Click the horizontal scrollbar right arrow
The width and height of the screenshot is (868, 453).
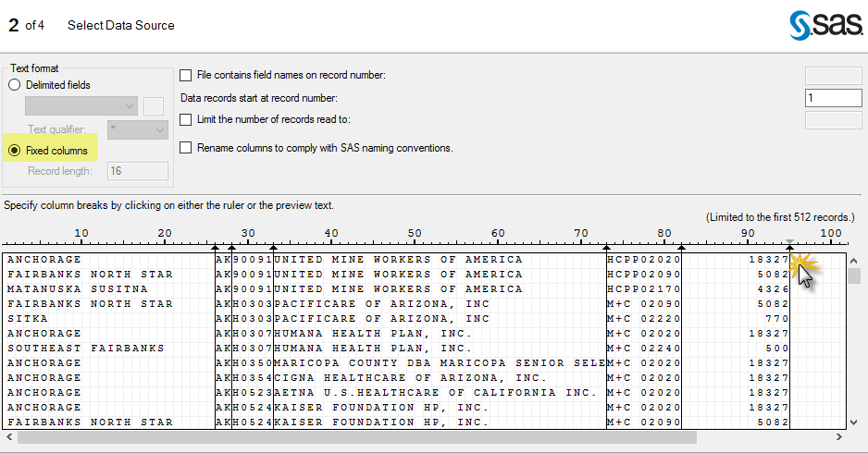839,437
